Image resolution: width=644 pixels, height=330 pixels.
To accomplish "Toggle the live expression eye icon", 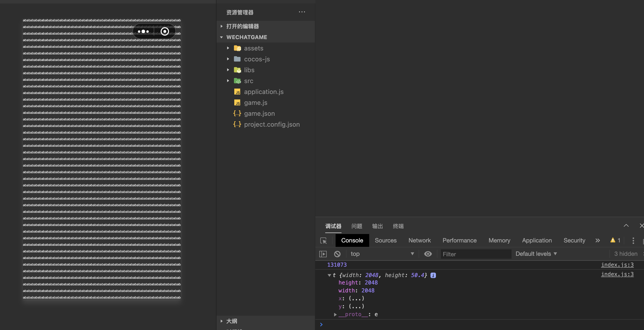I will [428, 254].
